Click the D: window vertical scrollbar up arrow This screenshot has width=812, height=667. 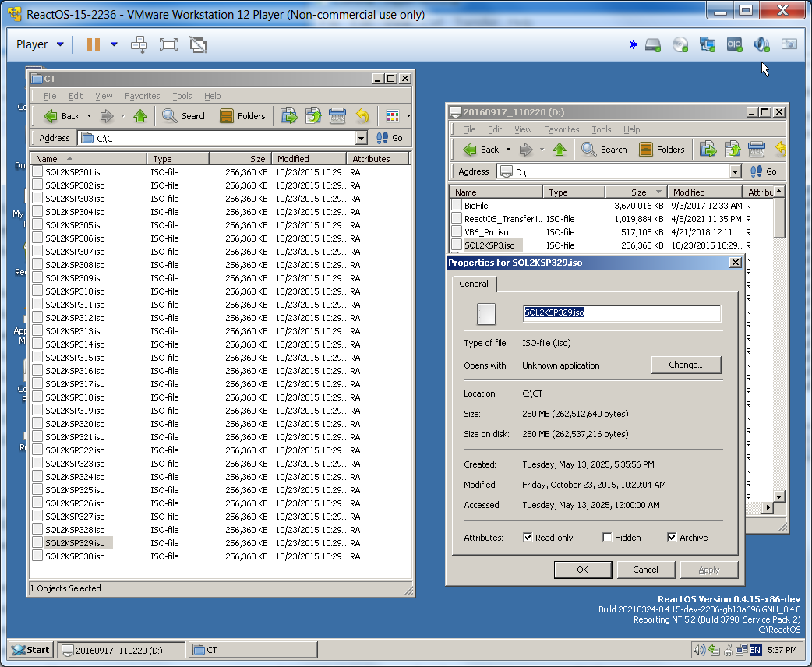[778, 192]
